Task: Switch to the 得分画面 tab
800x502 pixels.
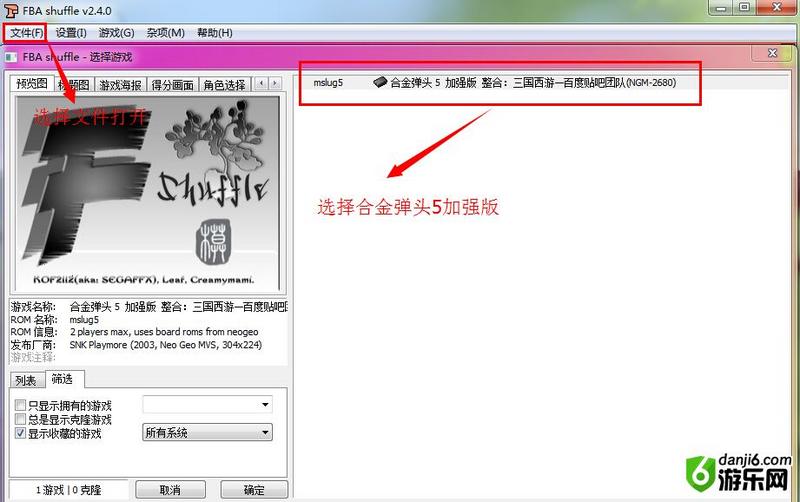Action: 172,85
